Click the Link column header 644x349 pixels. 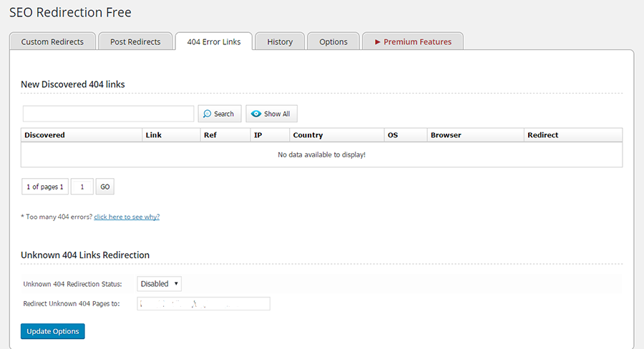pos(171,135)
